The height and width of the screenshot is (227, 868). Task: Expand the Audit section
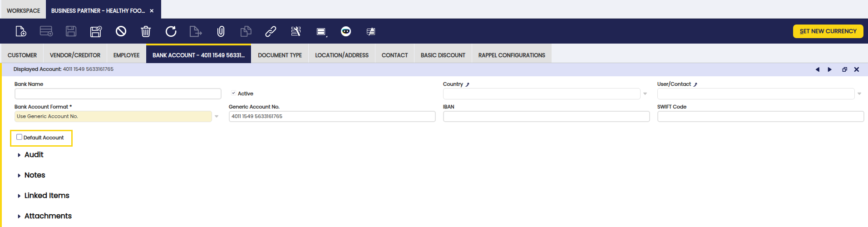point(34,155)
